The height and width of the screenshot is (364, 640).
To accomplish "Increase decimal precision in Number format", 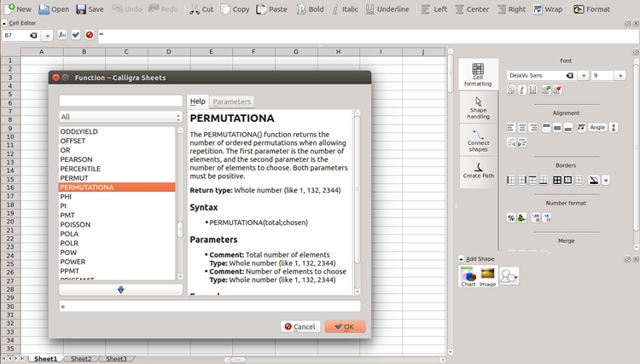I will pos(536,218).
